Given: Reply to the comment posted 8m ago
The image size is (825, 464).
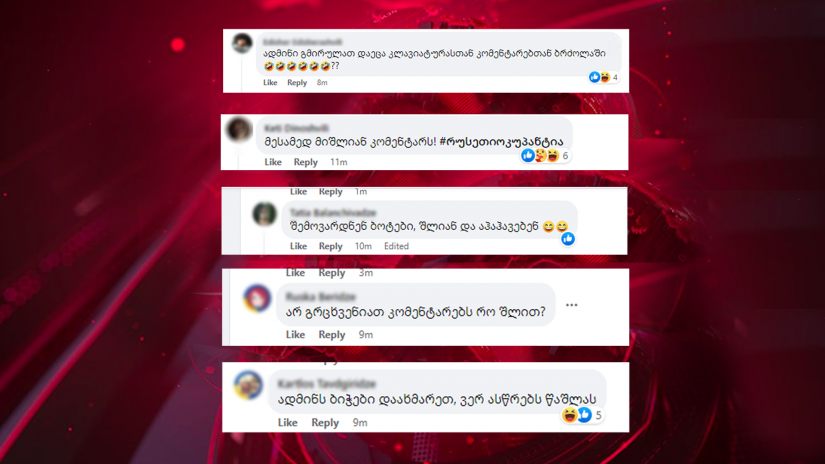Looking at the screenshot, I should pos(297,83).
